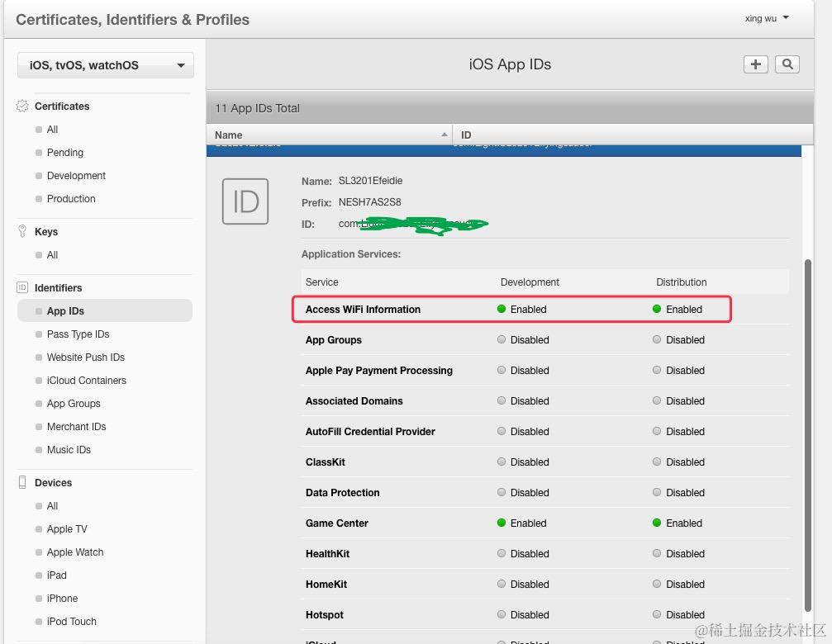
Task: Click the ID column header
Action: click(x=633, y=135)
